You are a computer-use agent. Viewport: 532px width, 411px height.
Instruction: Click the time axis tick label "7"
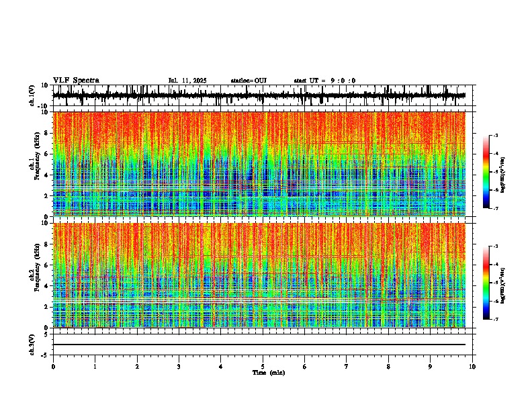tap(347, 367)
